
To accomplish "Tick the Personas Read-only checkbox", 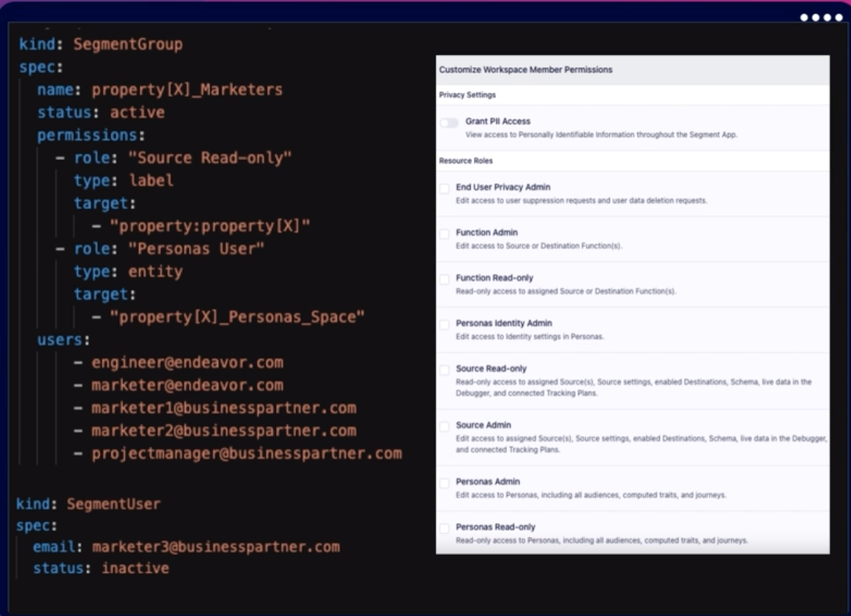I will 445,528.
